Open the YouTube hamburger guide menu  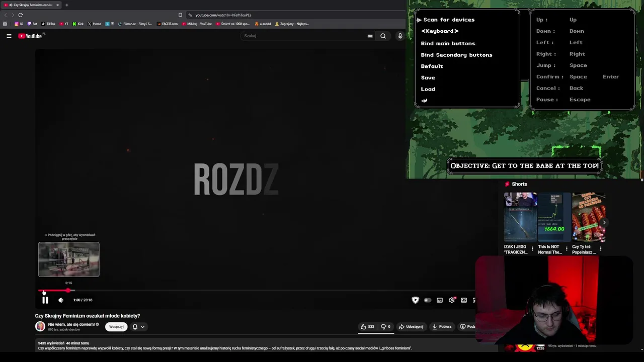(9, 36)
